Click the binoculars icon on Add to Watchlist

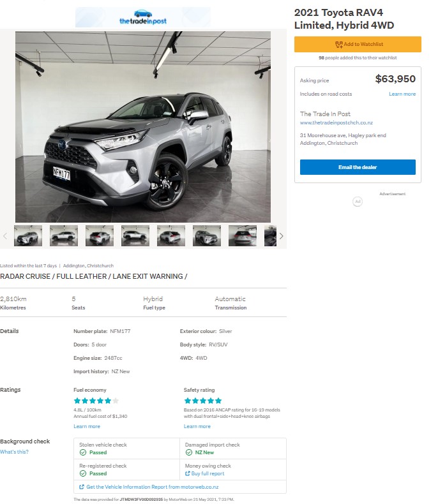click(338, 45)
